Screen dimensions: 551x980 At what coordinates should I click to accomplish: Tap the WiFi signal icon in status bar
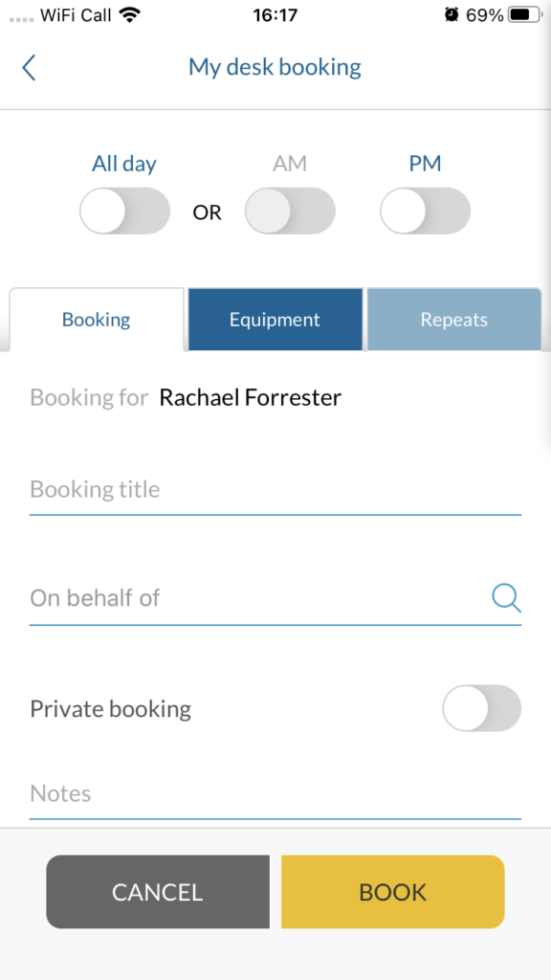(x=129, y=15)
